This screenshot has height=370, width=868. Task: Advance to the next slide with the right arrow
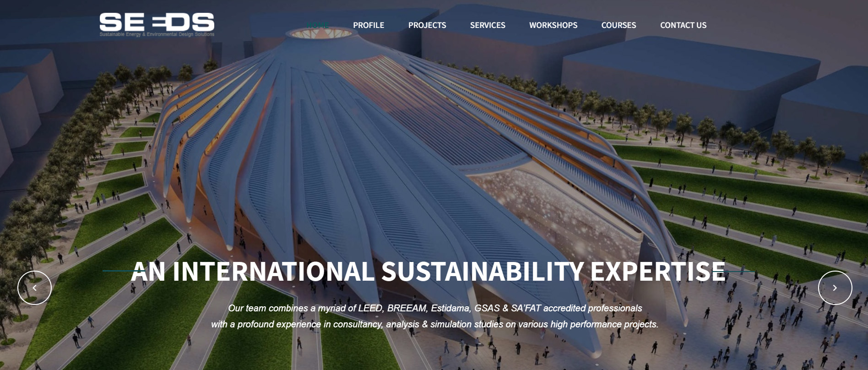tap(835, 288)
